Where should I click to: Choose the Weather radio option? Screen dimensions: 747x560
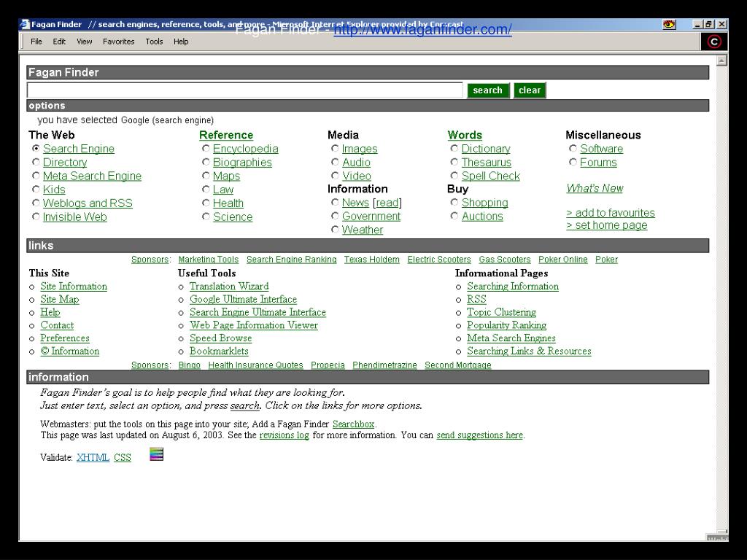pyautogui.click(x=335, y=230)
